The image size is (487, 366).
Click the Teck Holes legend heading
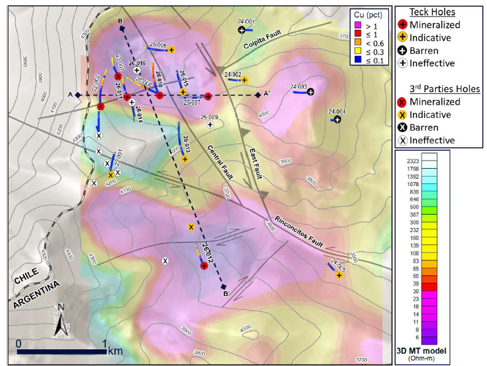(432, 12)
